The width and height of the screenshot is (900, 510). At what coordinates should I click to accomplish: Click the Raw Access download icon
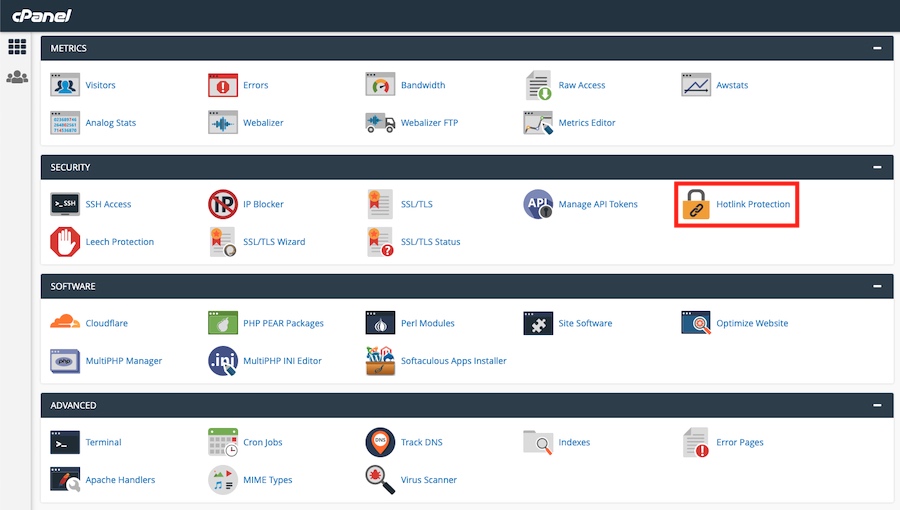pyautogui.click(x=538, y=85)
